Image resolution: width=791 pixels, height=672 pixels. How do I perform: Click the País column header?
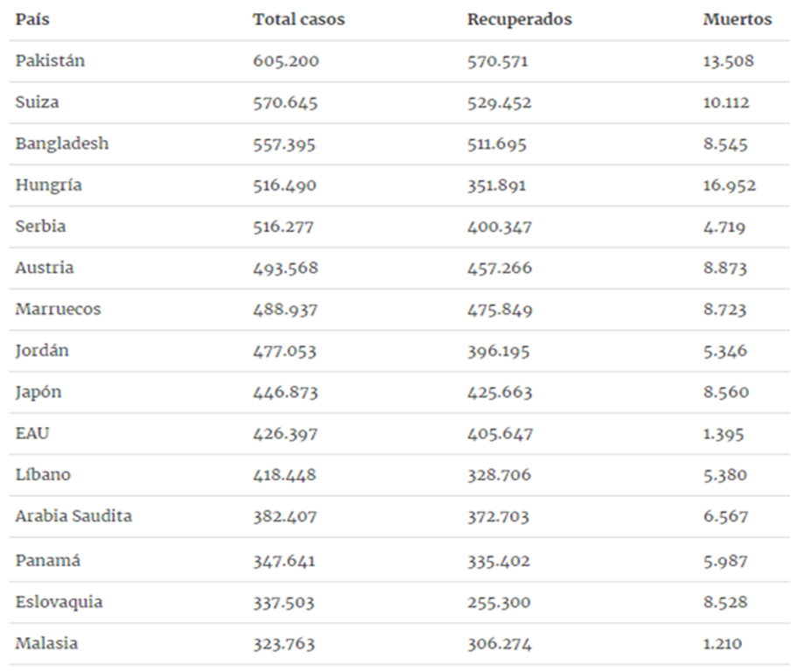tap(32, 19)
